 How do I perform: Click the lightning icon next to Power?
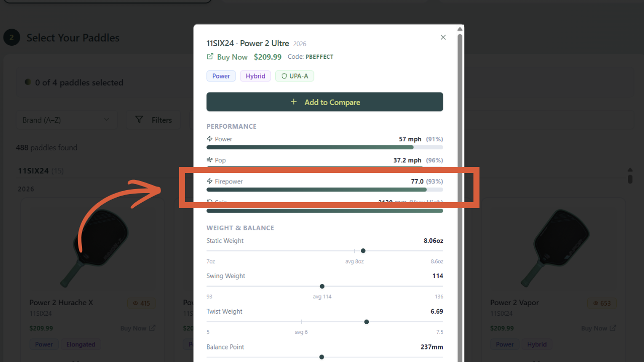pyautogui.click(x=210, y=139)
